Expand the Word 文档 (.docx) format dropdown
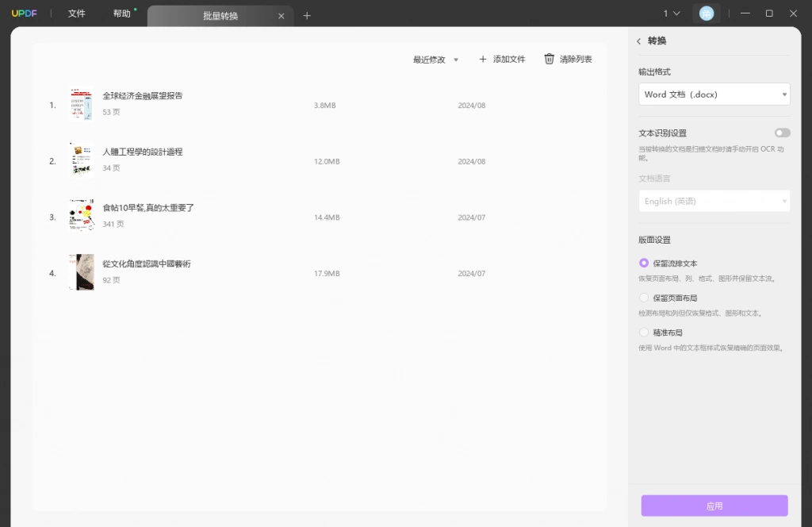Image resolution: width=812 pixels, height=527 pixels. (714, 94)
